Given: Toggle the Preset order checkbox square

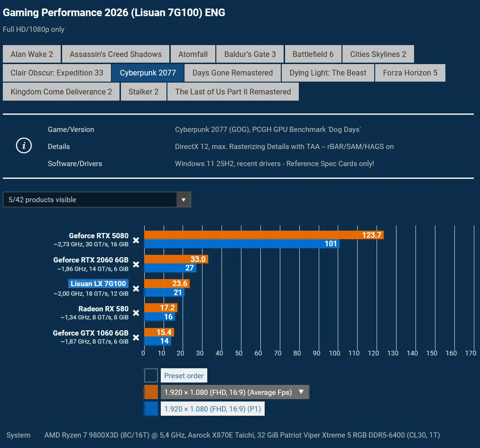Looking at the screenshot, I should pyautogui.click(x=151, y=375).
